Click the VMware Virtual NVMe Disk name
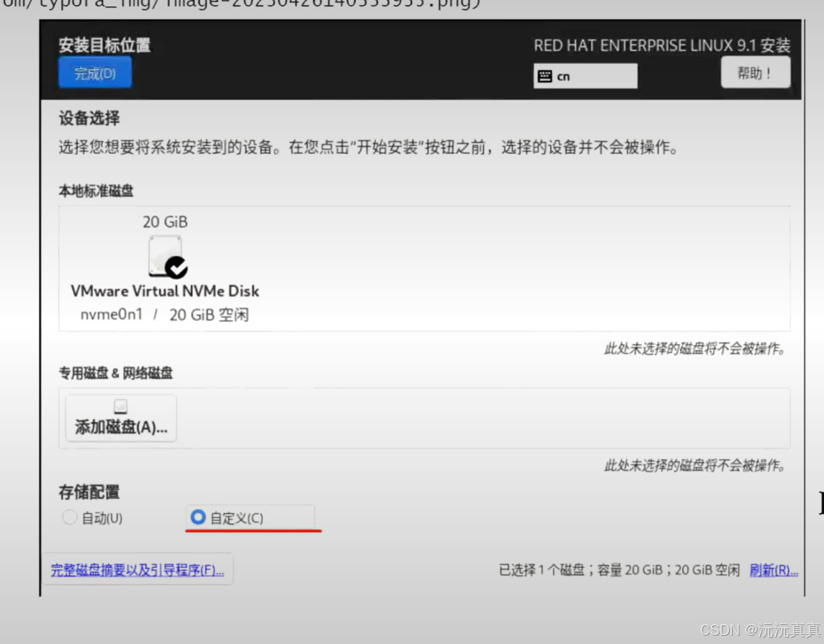 (165, 291)
